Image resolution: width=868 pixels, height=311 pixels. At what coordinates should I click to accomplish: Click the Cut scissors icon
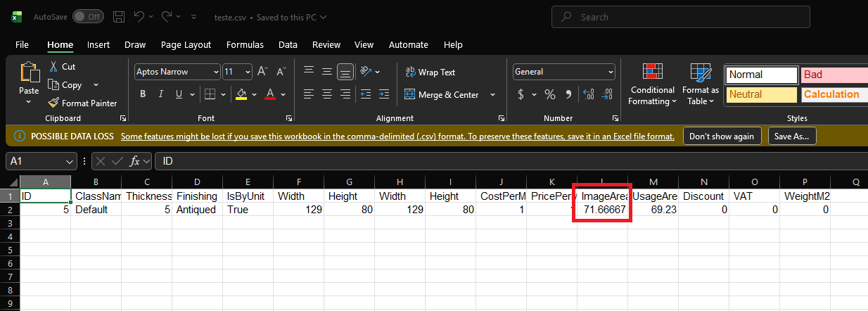[x=54, y=67]
